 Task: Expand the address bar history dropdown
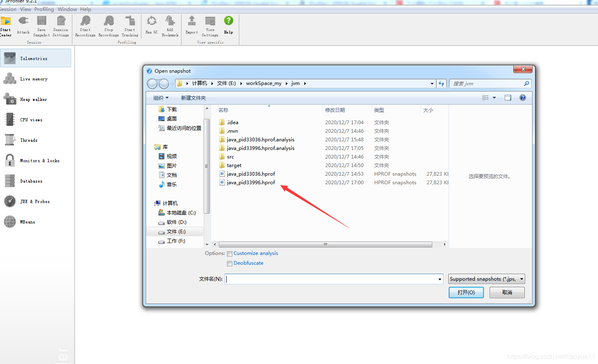coord(432,84)
